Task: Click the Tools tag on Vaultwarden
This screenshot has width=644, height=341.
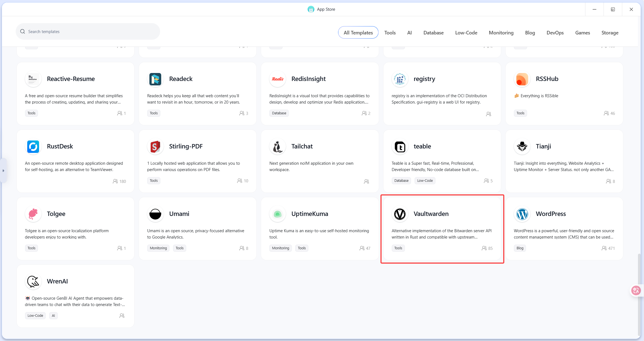Action: [398, 248]
